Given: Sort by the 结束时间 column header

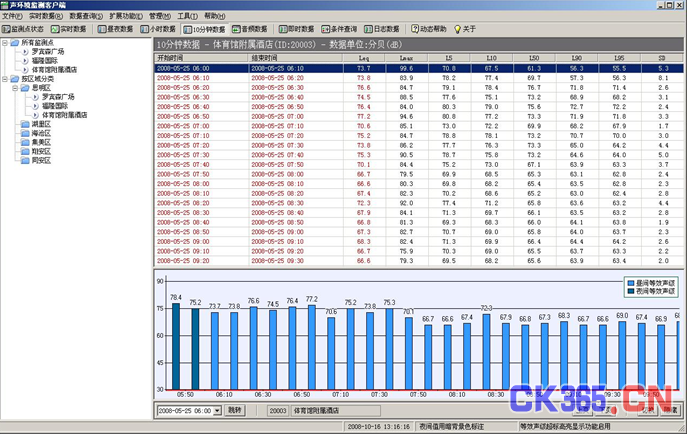Looking at the screenshot, I should click(x=296, y=58).
